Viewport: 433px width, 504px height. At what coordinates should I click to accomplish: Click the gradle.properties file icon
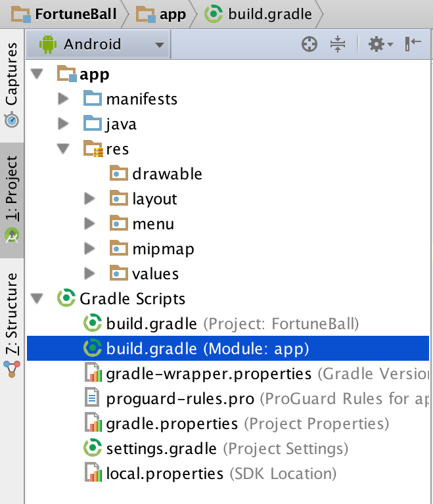pyautogui.click(x=93, y=423)
